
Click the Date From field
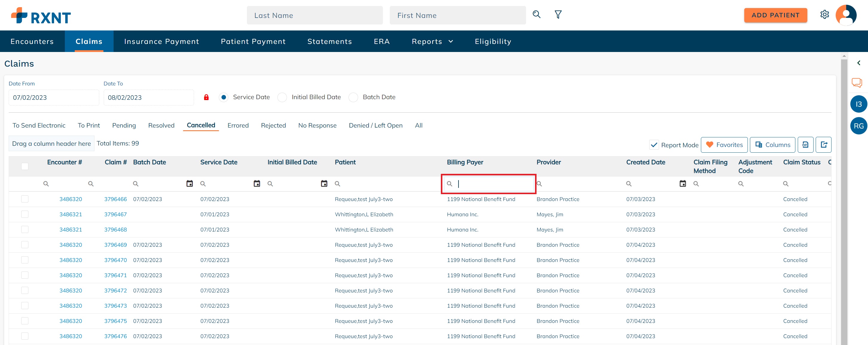54,98
